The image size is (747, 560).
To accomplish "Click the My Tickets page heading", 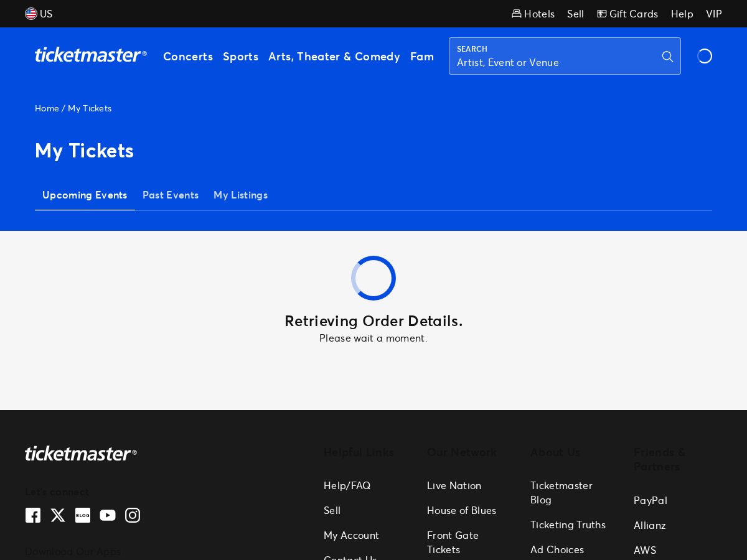I will [84, 151].
